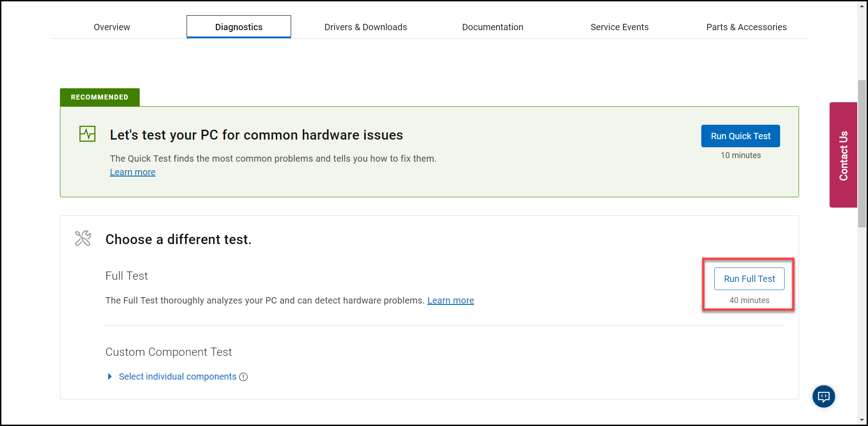868x426 pixels.
Task: Click the scrollbar down arrow
Action: coord(862,420)
